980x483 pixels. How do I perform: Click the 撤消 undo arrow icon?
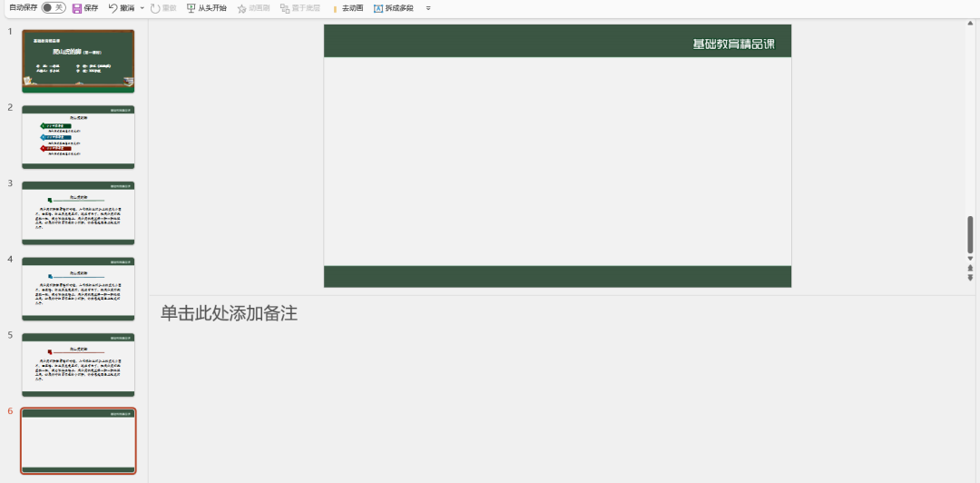(x=113, y=8)
